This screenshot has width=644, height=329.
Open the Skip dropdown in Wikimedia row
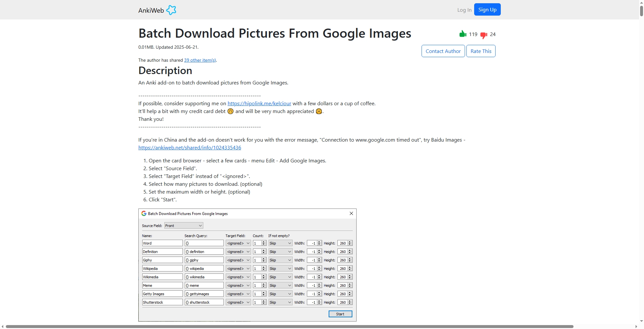tap(280, 277)
